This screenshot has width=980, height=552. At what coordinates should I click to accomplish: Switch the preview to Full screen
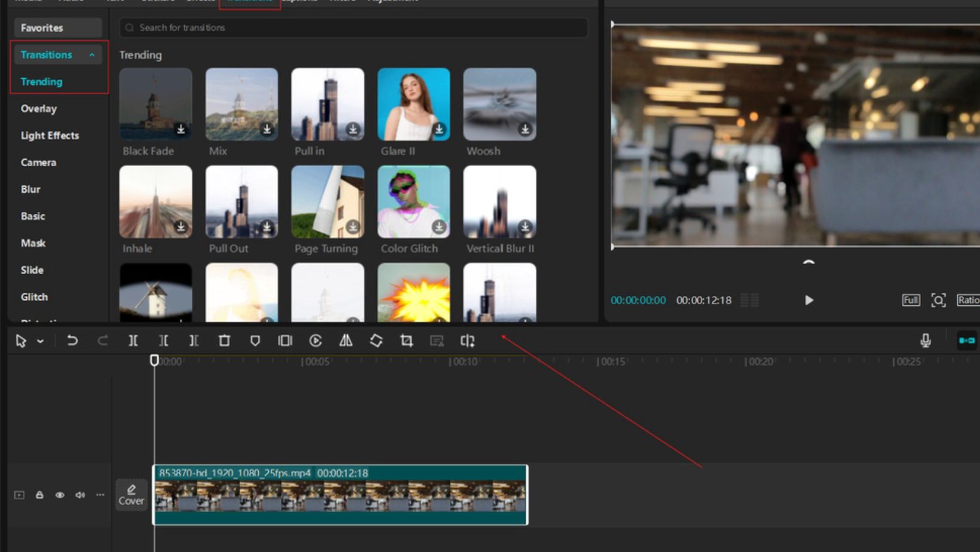[911, 300]
